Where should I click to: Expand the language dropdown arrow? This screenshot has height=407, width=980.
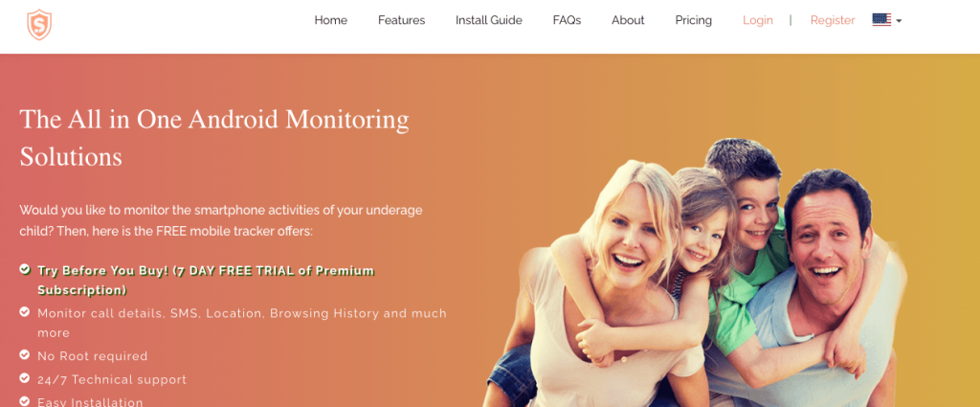click(x=899, y=21)
